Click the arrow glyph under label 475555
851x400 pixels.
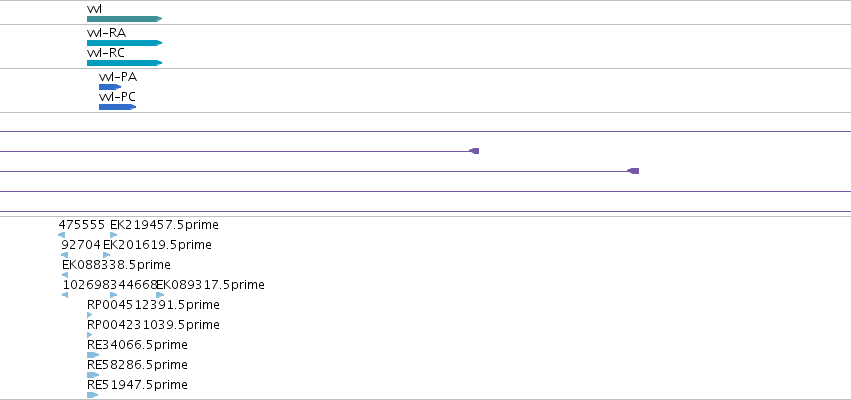click(61, 235)
